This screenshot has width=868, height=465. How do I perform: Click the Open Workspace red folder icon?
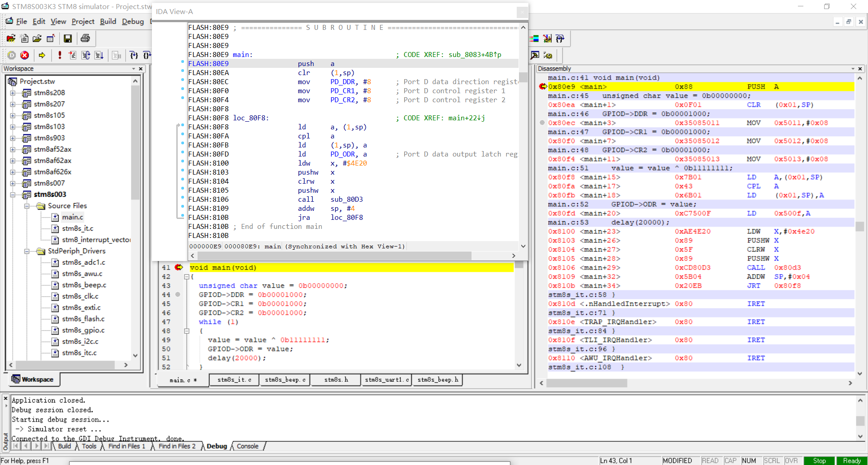click(x=11, y=39)
